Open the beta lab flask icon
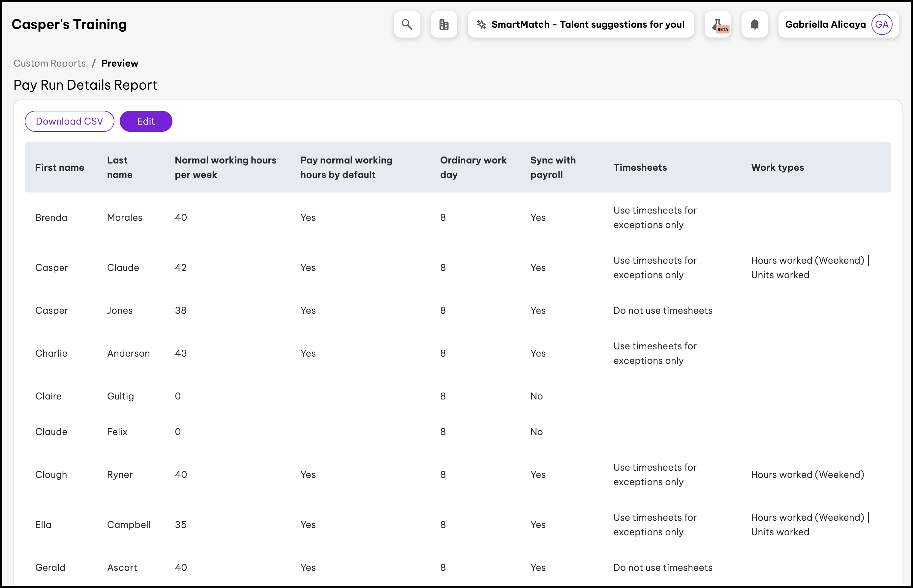The height and width of the screenshot is (588, 913). point(718,24)
